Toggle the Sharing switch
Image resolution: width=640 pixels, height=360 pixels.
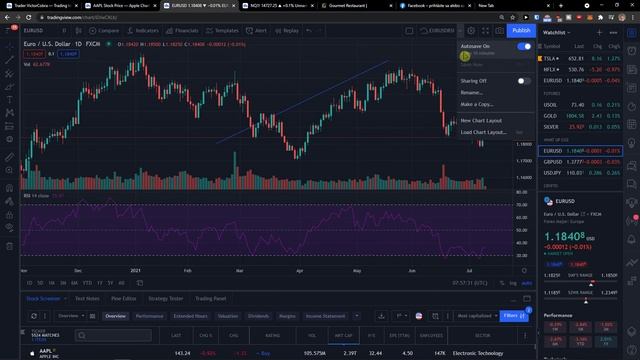(524, 81)
